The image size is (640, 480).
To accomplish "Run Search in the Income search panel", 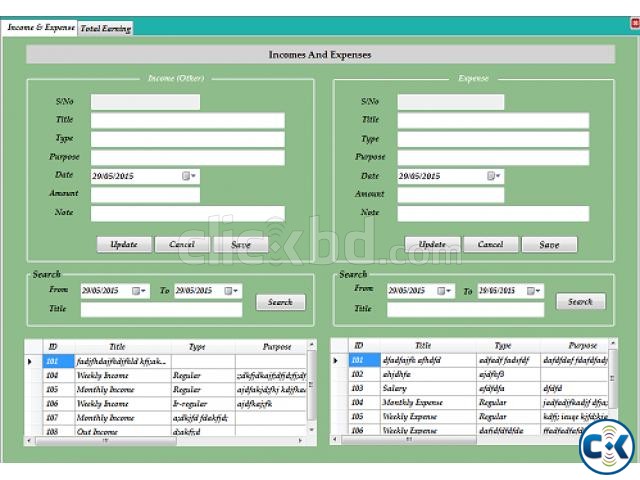I will coord(280,302).
